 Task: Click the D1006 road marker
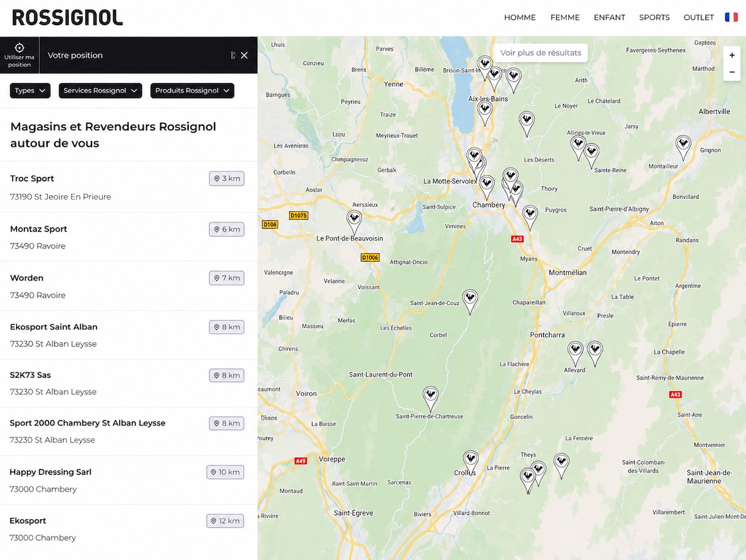click(x=370, y=257)
